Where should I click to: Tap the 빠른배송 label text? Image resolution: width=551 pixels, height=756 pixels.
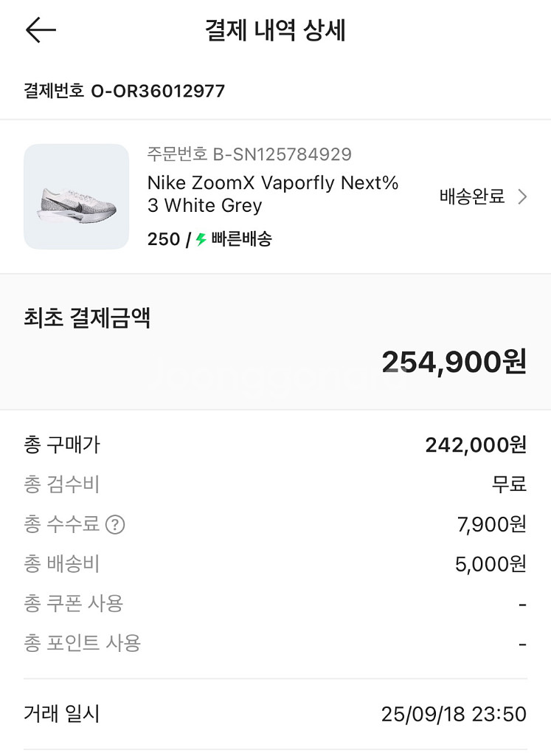click(241, 239)
